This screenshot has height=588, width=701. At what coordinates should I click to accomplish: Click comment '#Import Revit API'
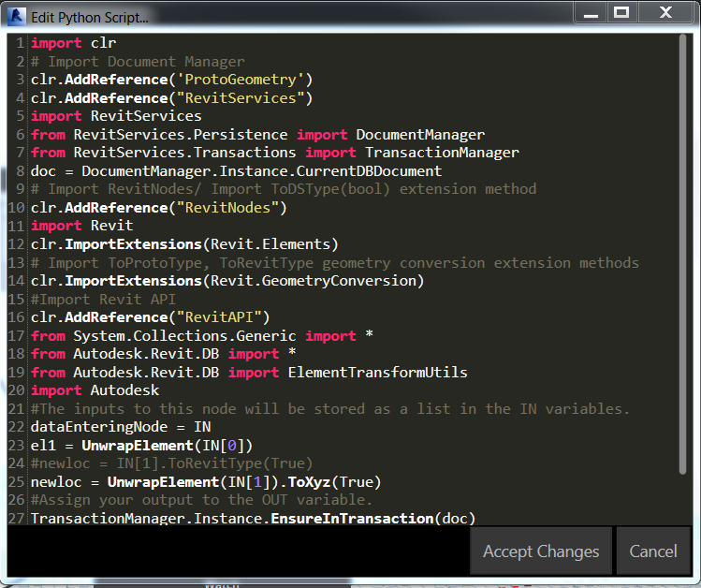point(103,299)
